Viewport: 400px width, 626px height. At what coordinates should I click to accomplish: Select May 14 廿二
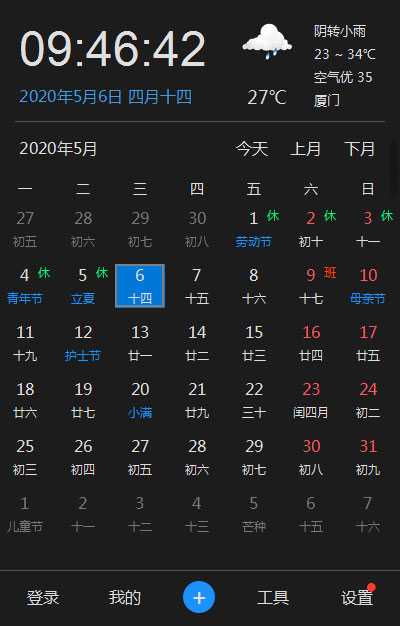coord(197,343)
